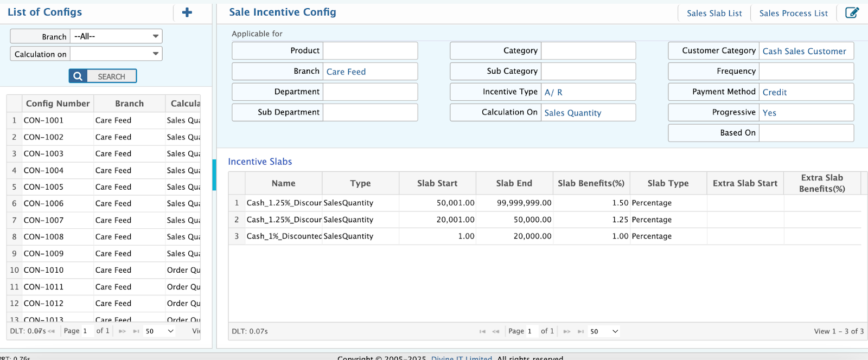The width and height of the screenshot is (868, 360).
Task: Click the Department field
Action: pyautogui.click(x=370, y=92)
